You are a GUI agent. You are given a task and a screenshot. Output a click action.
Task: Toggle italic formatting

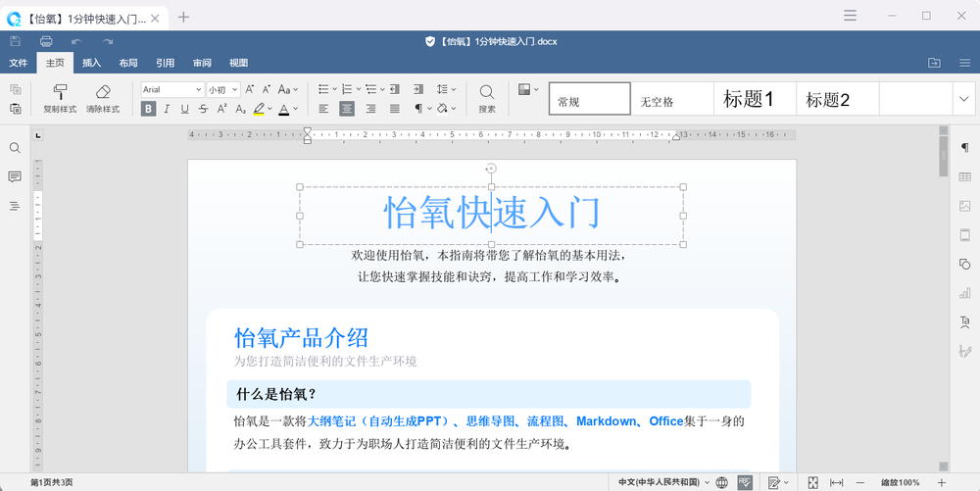169,109
